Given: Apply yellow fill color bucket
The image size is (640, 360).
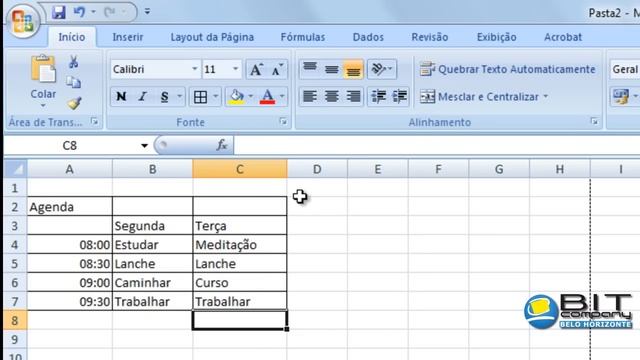Looking at the screenshot, I should point(236,97).
